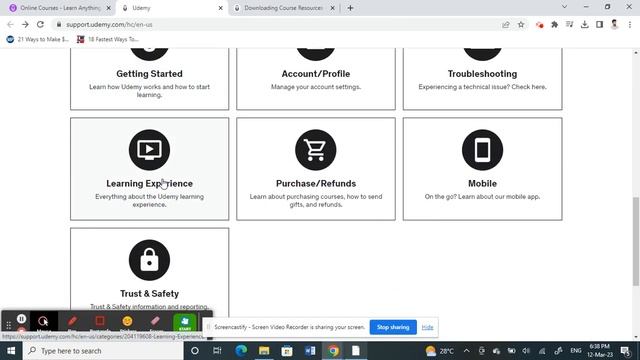The width and height of the screenshot is (640, 360).
Task: Open Task View on taskbar
Action: point(217,351)
